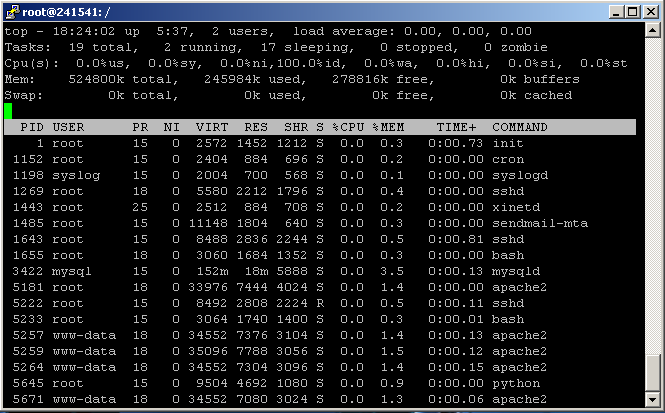Click the PuTTY icon in title bar
The image size is (665, 413).
click(12, 11)
